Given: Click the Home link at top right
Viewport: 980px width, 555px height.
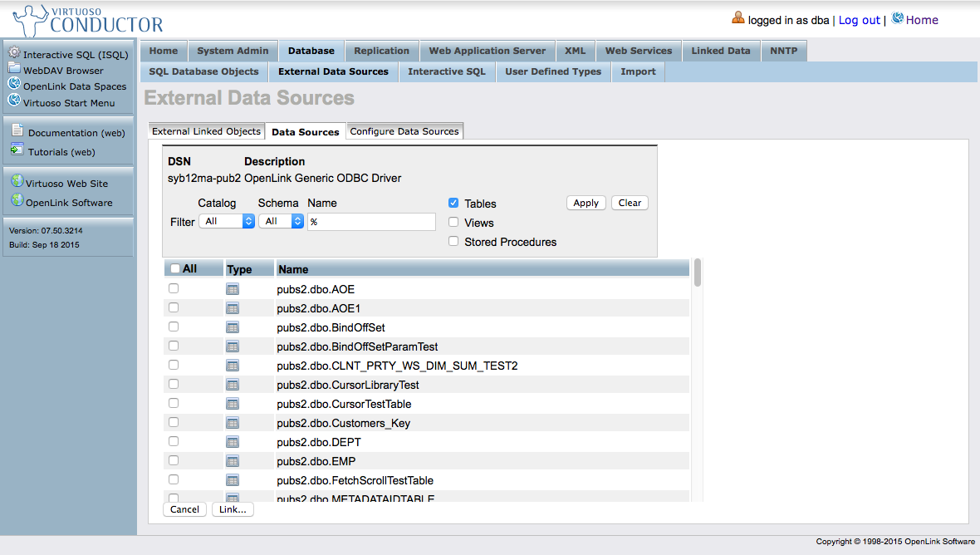Looking at the screenshot, I should pos(922,20).
